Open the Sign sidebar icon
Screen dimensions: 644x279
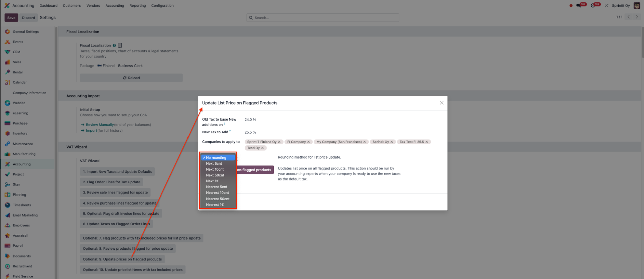tap(7, 185)
